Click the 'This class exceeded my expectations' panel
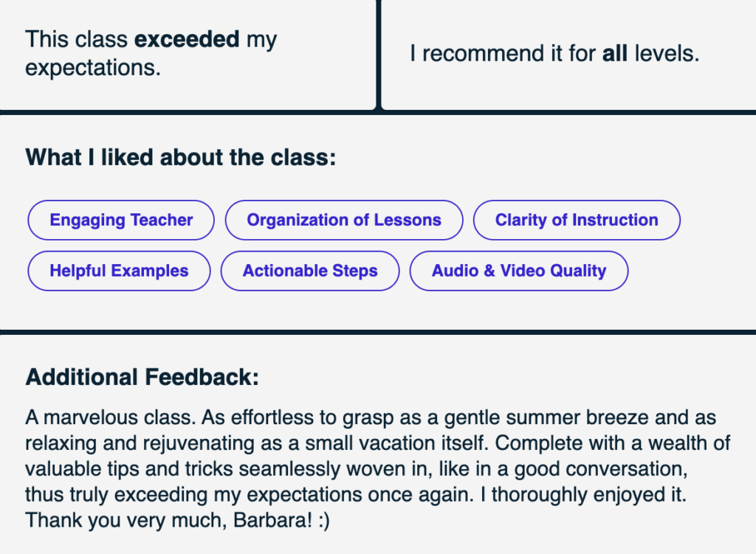 (187, 54)
